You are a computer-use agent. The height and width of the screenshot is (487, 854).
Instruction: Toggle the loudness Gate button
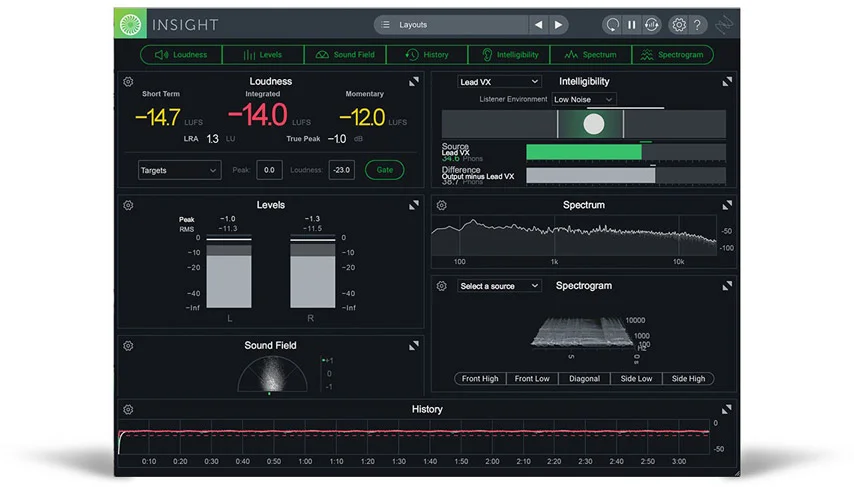coord(385,170)
